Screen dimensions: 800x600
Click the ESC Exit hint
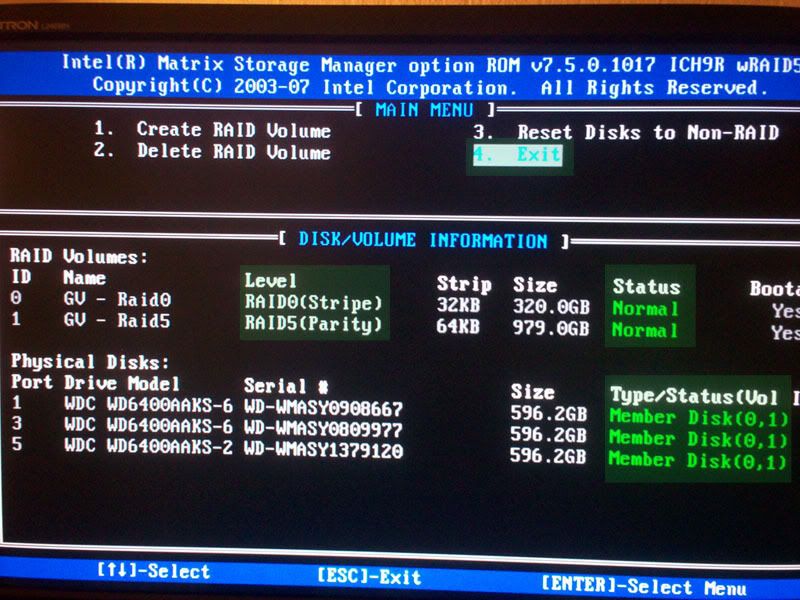tap(369, 576)
